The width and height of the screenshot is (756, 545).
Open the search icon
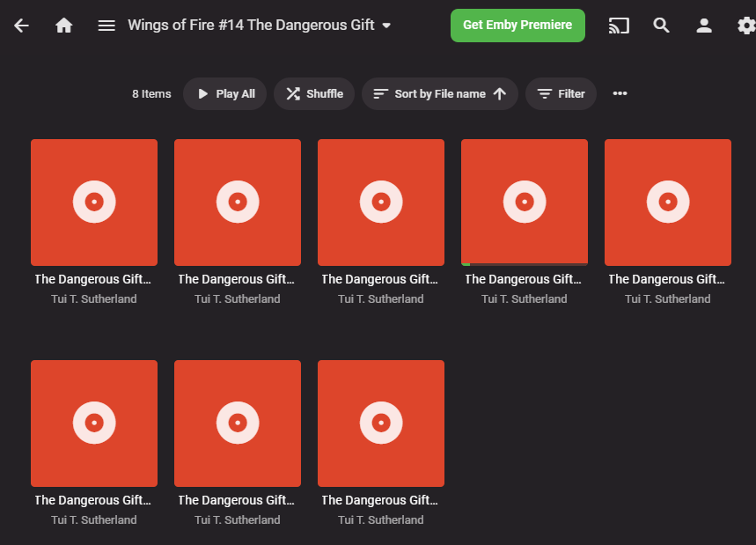(662, 25)
